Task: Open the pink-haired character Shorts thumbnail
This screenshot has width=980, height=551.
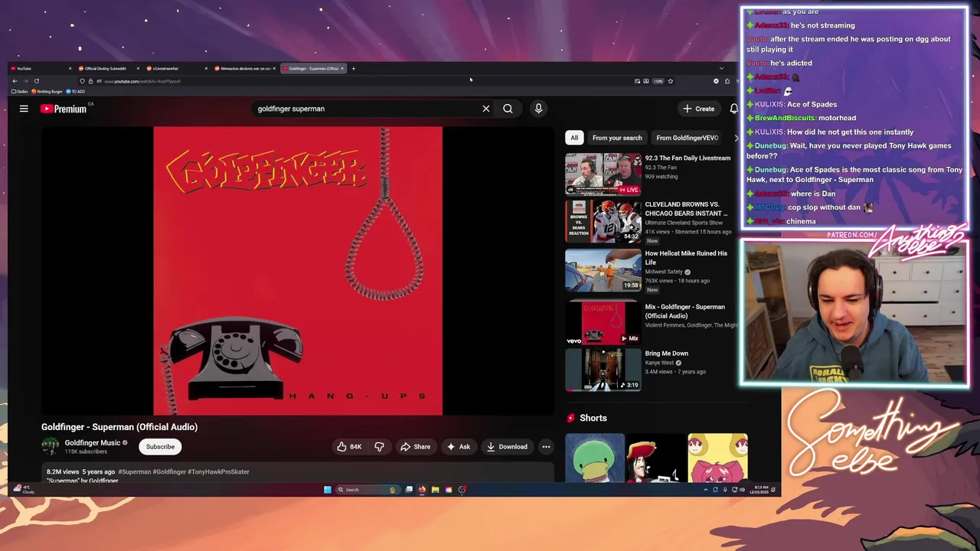Action: point(717,458)
